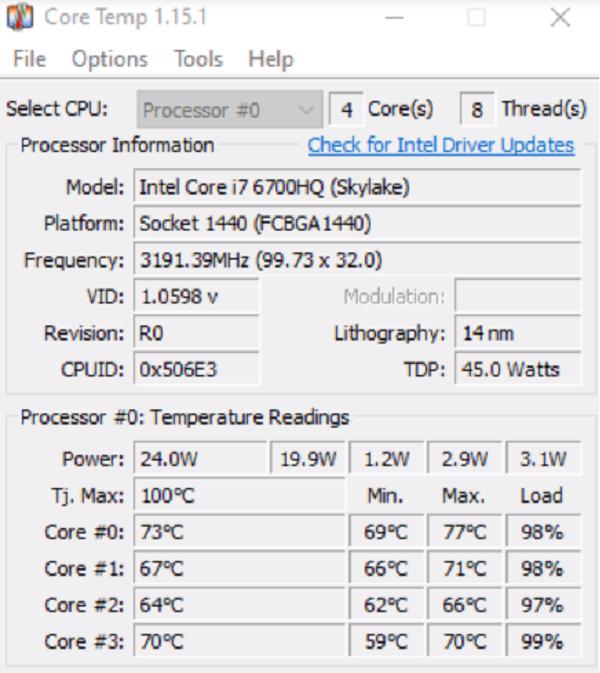Image resolution: width=600 pixels, height=673 pixels.
Task: Click Core #1 load value 98%
Action: click(x=543, y=569)
